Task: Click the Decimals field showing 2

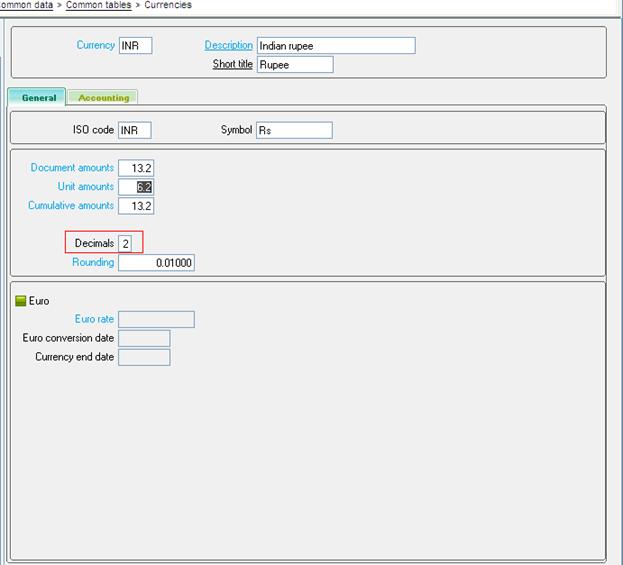Action: [125, 244]
